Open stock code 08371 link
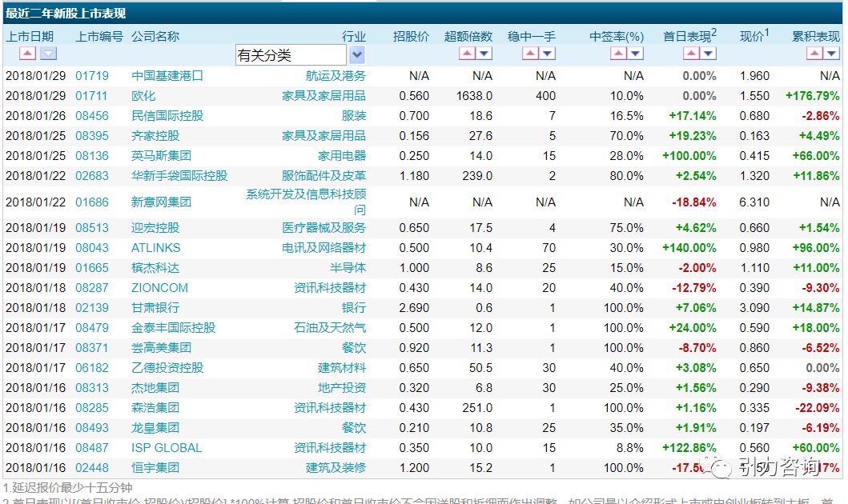The image size is (848, 504). (92, 347)
